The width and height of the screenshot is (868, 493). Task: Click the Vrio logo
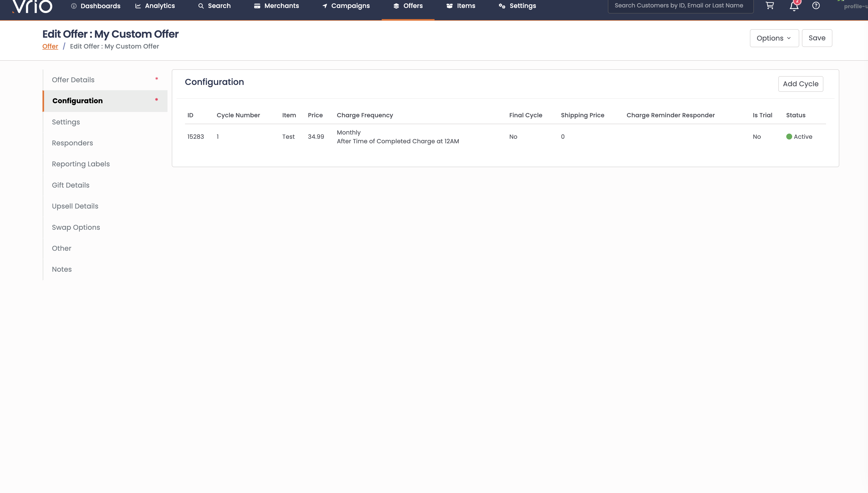coord(32,6)
